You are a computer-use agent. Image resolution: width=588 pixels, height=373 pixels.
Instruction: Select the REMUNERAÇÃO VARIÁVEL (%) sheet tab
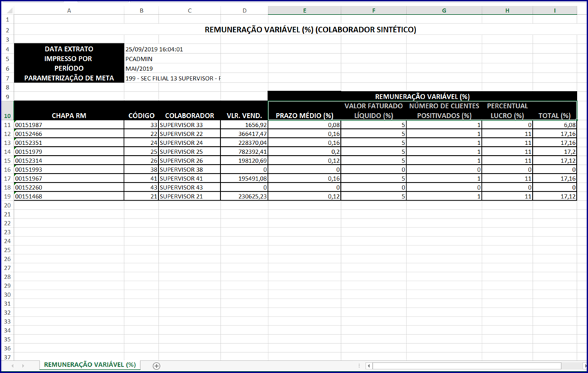click(90, 365)
